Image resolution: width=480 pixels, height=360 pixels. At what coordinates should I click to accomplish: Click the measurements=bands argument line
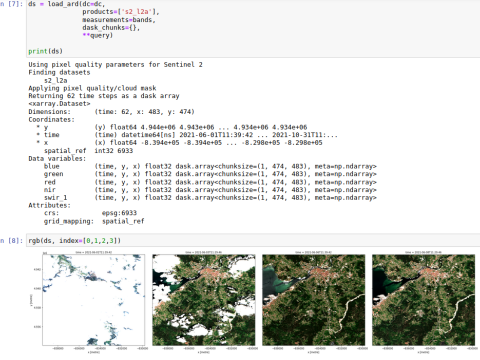pyautogui.click(x=119, y=20)
